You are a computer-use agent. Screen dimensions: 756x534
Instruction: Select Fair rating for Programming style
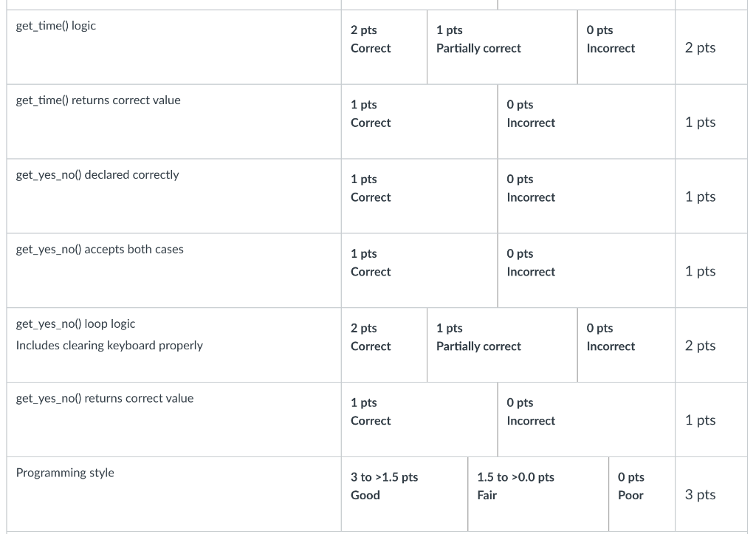point(515,487)
